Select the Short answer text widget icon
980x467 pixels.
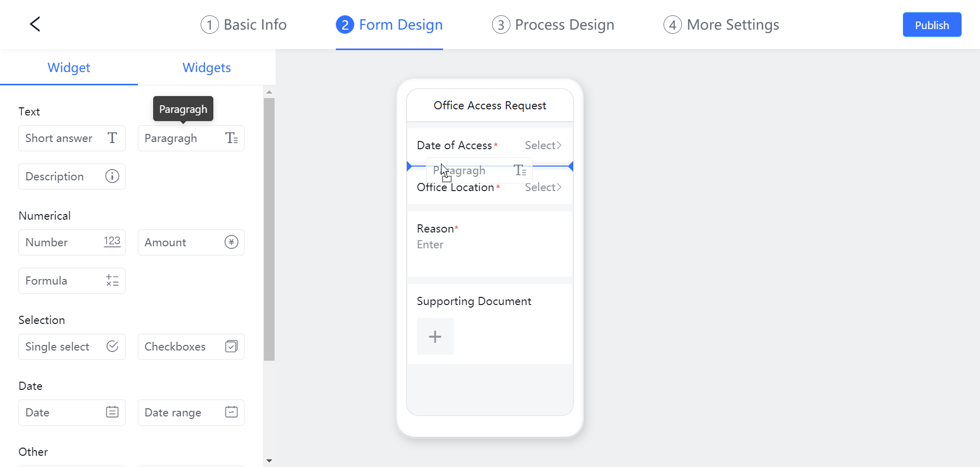coord(112,137)
